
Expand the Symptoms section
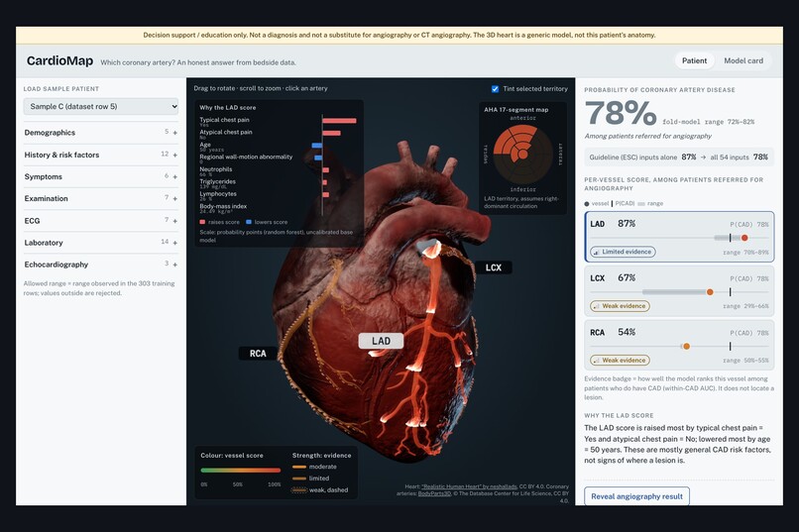101,176
